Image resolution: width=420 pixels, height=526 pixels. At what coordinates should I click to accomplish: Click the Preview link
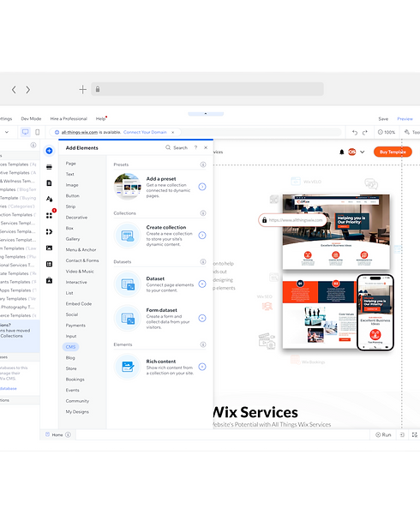(x=405, y=119)
